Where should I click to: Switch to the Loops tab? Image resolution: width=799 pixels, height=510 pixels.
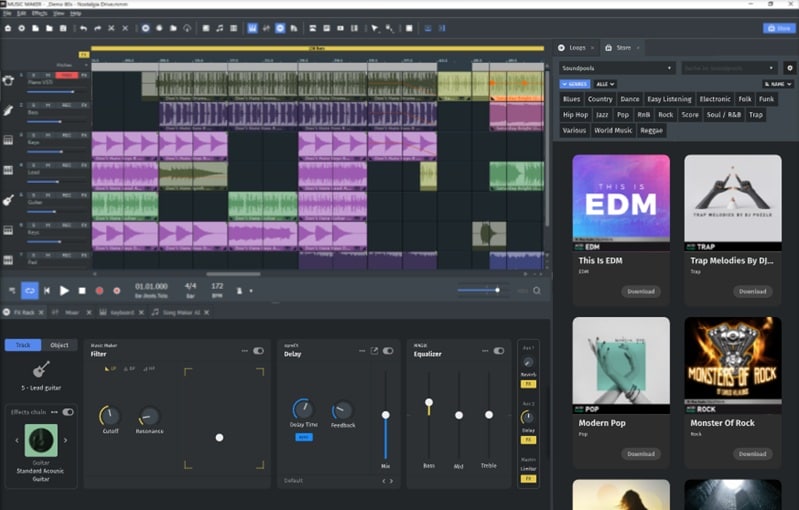click(577, 47)
